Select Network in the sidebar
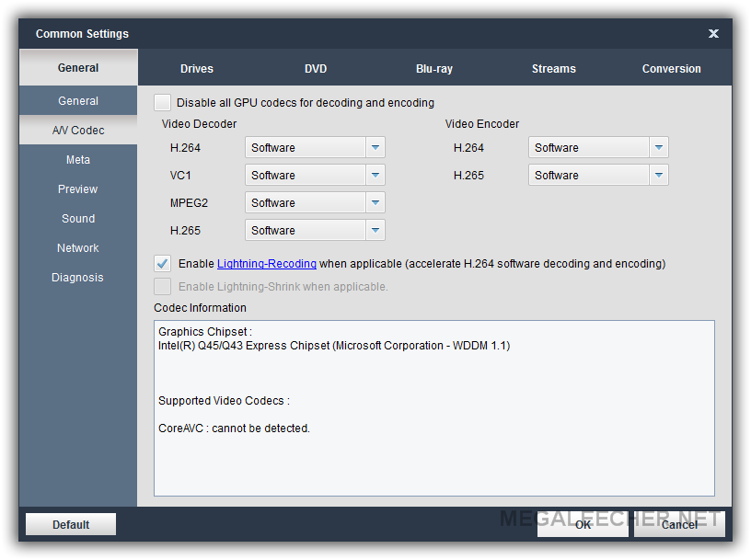 78,248
